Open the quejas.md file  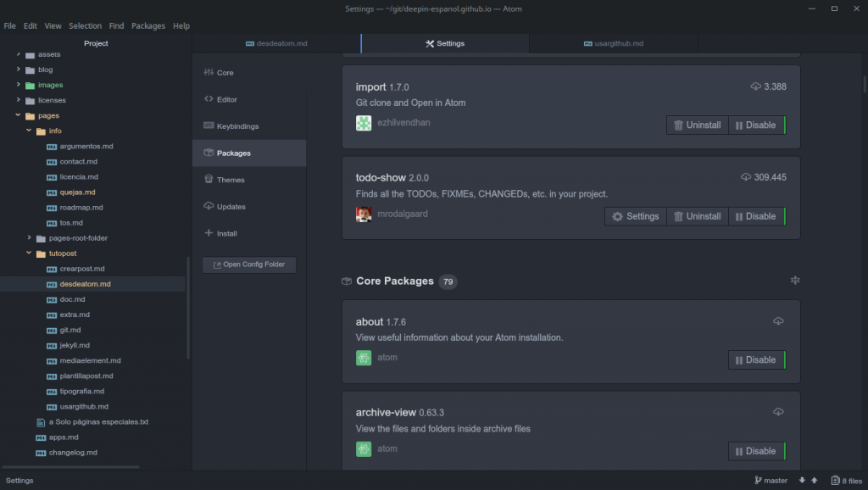(x=77, y=192)
